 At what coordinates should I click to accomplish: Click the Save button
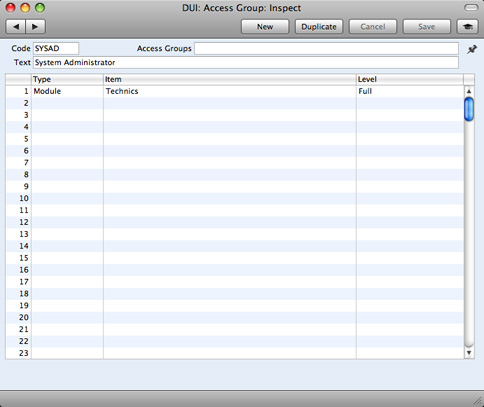tap(427, 27)
